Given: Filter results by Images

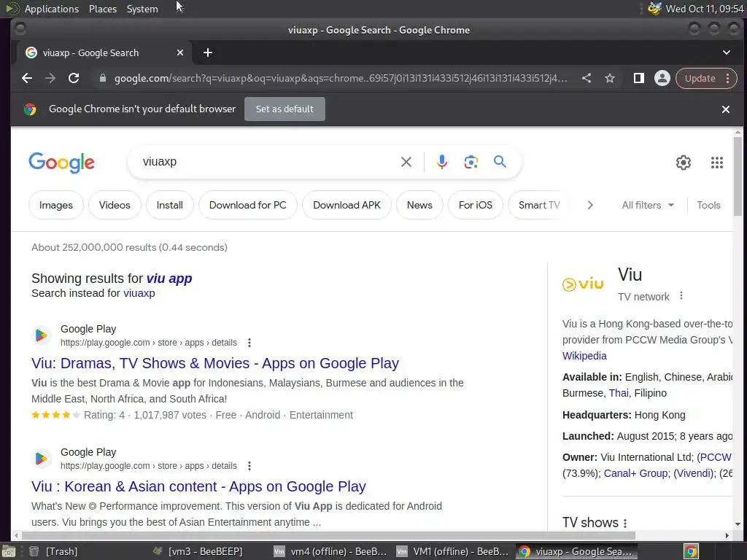Looking at the screenshot, I should [55, 205].
